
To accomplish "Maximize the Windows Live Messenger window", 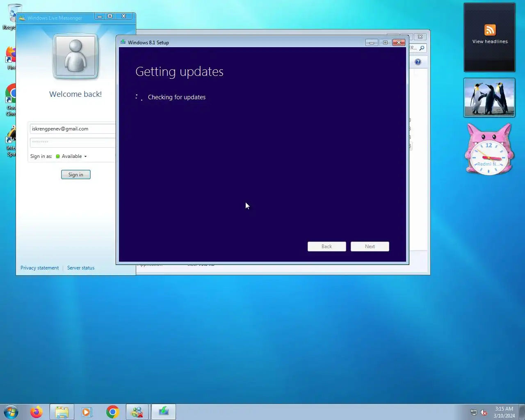I will [x=110, y=16].
